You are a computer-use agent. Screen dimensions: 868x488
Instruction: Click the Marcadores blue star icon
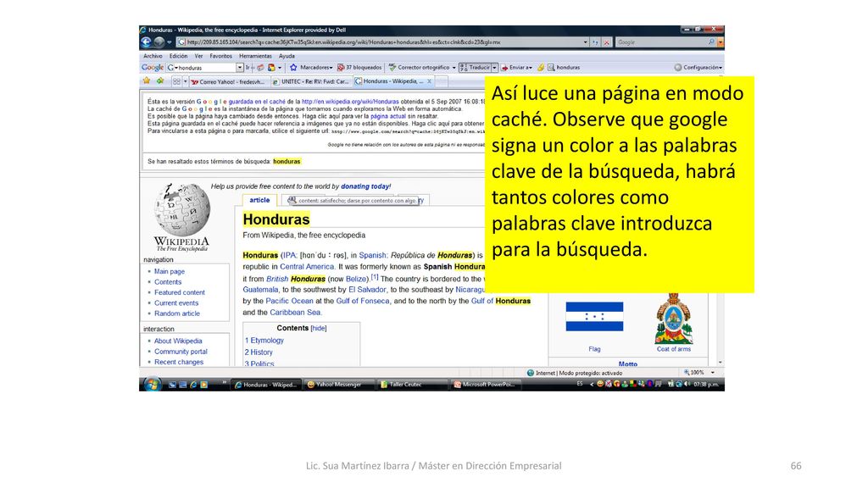[x=293, y=68]
